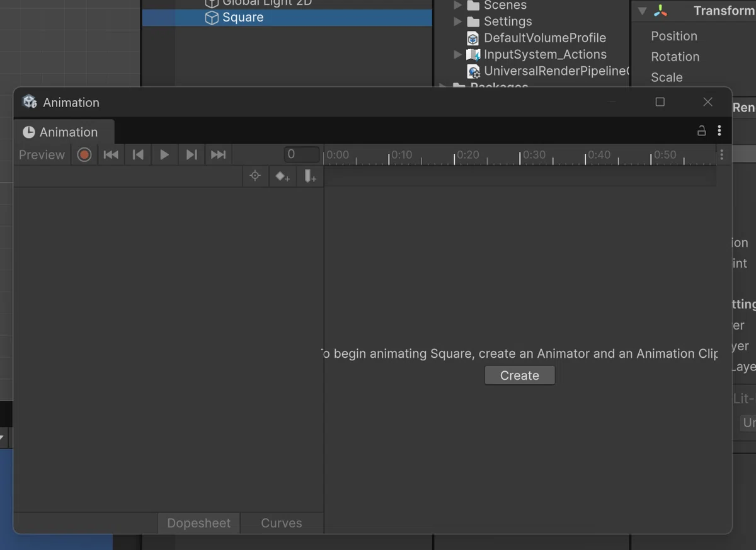Click the Position label in Inspector

pos(674,36)
